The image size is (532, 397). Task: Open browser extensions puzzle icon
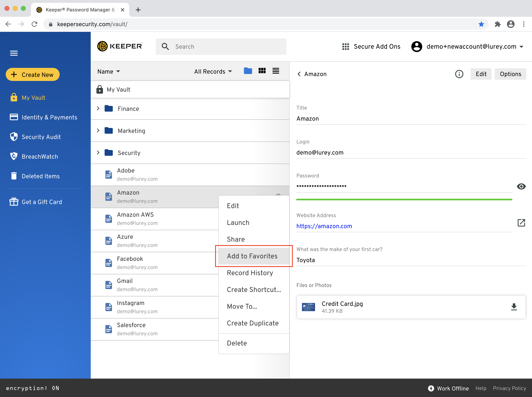[x=497, y=24]
